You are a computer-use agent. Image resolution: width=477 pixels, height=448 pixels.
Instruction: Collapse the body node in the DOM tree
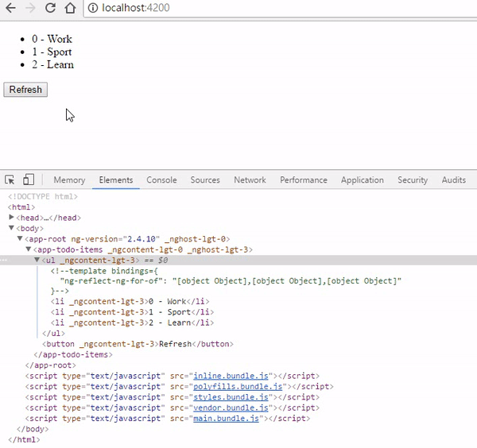tap(12, 228)
